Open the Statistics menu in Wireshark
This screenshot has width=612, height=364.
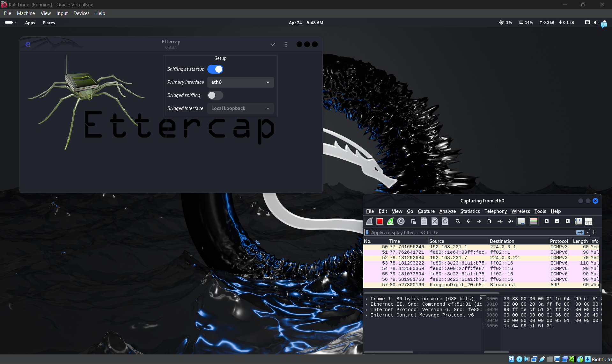click(x=470, y=211)
